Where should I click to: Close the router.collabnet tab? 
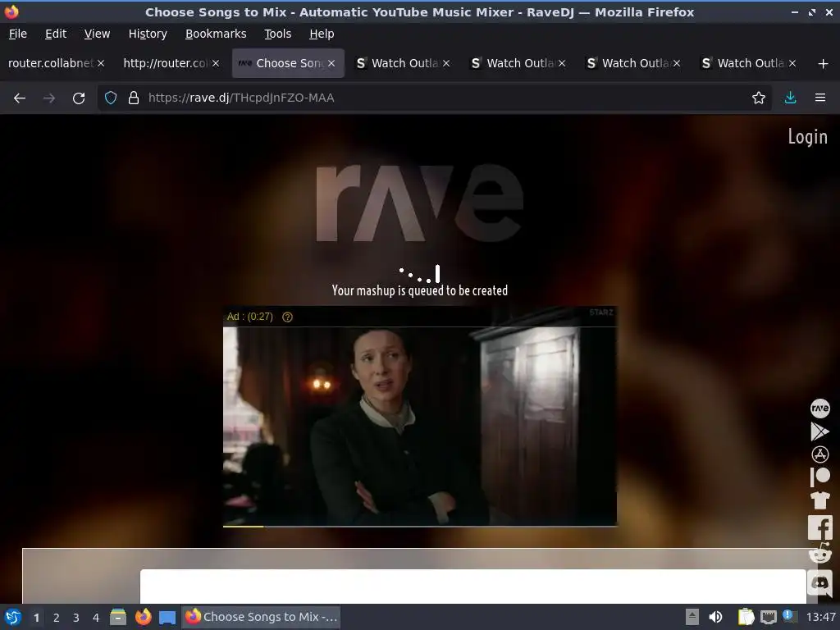pos(101,63)
